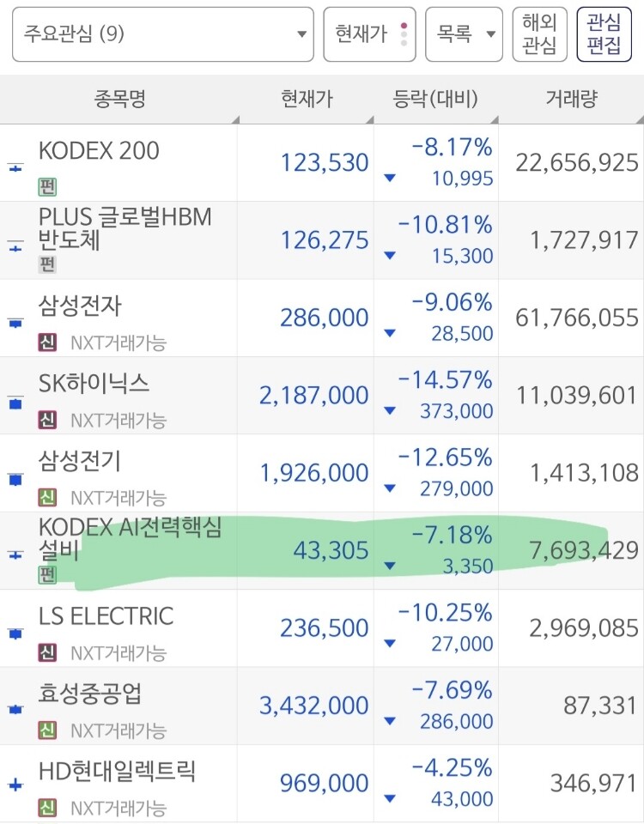Click the candlestick icon beside HD현대일렉트릭
The image size is (644, 824).
15,785
